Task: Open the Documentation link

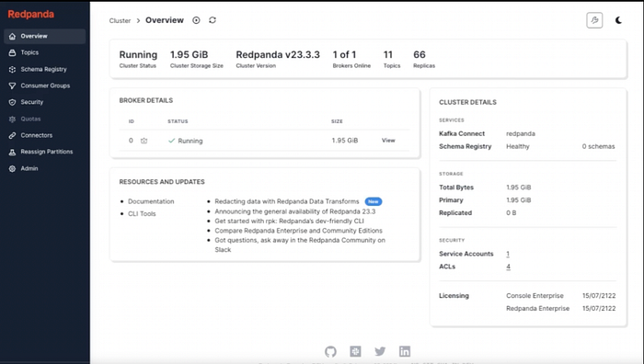Action: pos(151,201)
